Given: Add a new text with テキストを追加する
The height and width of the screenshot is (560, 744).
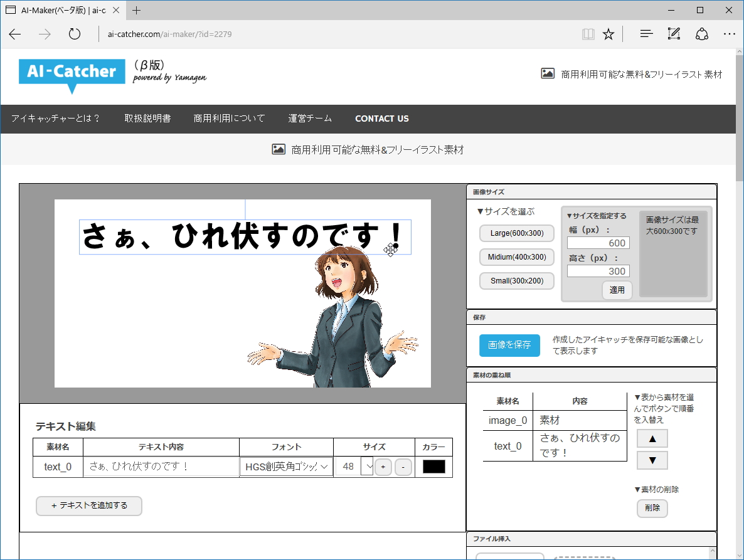Looking at the screenshot, I should tap(88, 506).
